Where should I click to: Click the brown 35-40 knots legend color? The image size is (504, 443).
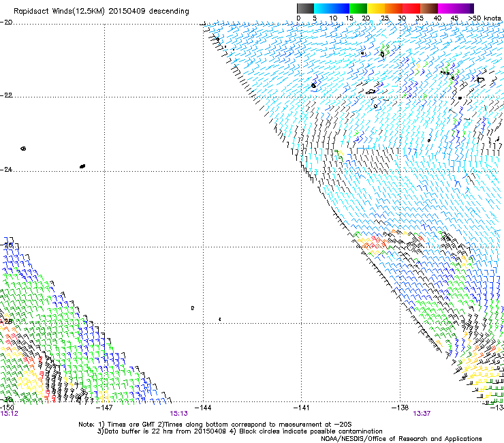[x=429, y=8]
